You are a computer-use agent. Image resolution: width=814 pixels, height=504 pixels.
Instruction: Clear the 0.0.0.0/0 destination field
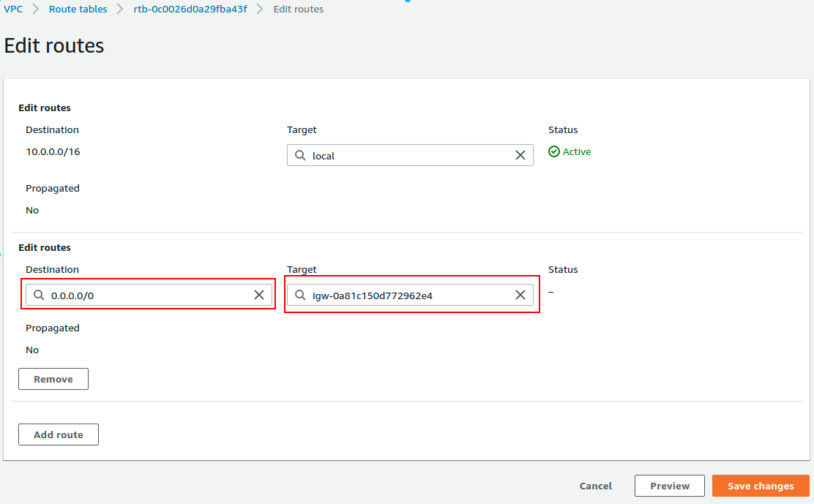259,295
